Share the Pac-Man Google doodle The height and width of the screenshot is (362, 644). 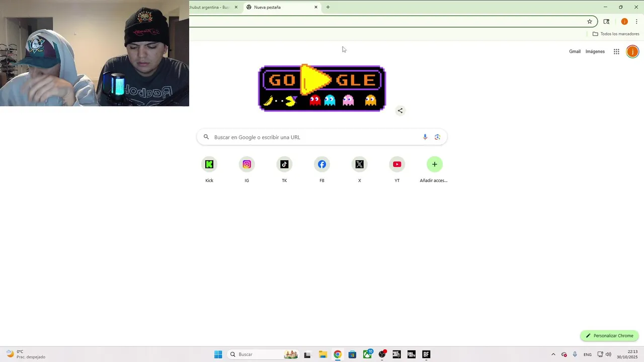coord(400,111)
